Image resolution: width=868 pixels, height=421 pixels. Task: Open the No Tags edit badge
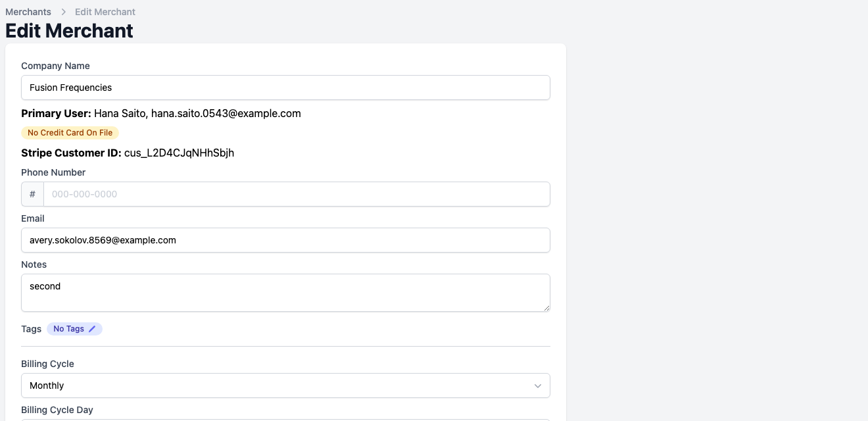point(74,329)
